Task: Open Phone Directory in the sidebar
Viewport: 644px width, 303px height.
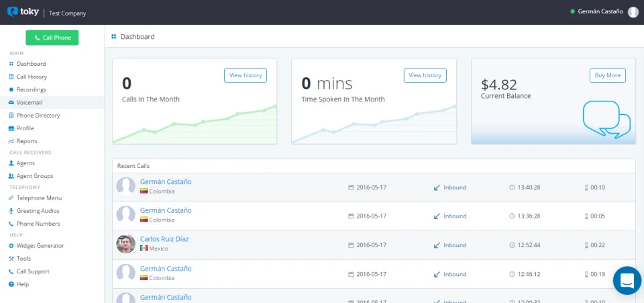Action: pos(38,116)
